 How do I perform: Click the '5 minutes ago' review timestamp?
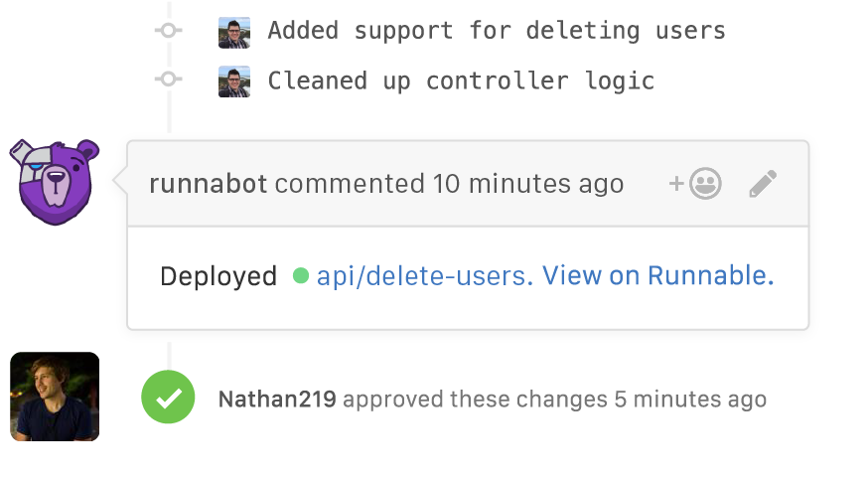[690, 400]
